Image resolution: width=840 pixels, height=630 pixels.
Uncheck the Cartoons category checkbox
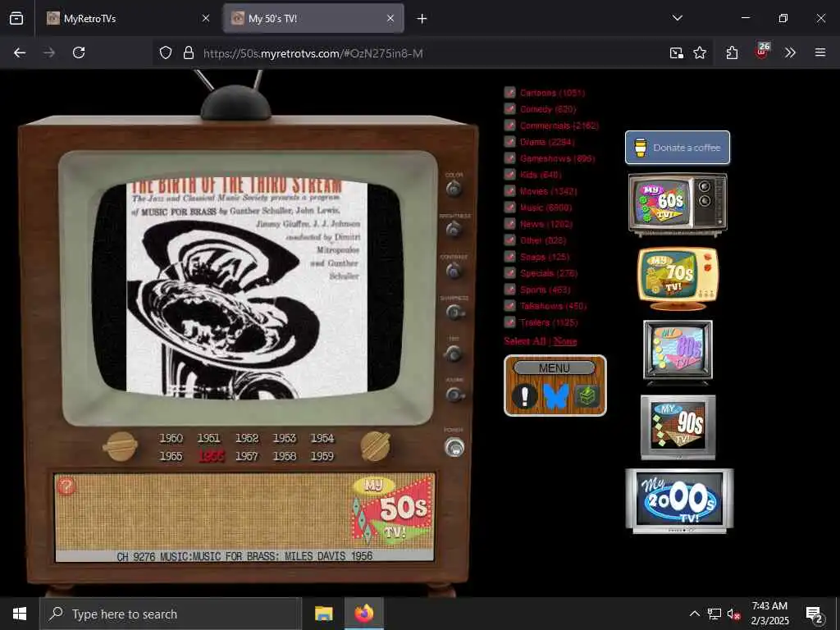[x=509, y=93]
